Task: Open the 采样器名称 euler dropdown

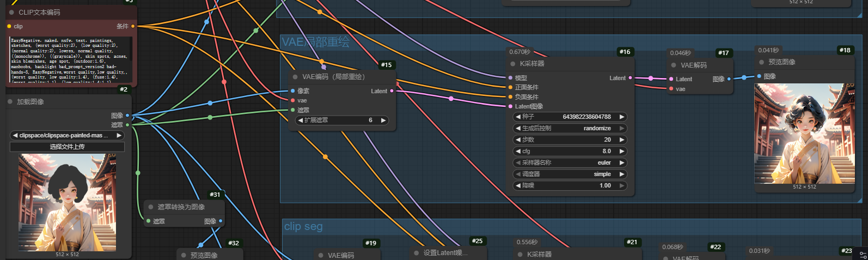Action: coord(570,162)
